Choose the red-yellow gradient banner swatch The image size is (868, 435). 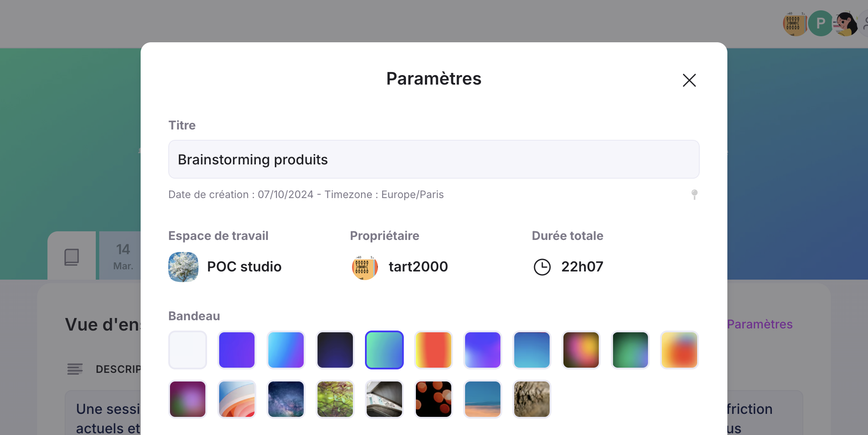(434, 350)
